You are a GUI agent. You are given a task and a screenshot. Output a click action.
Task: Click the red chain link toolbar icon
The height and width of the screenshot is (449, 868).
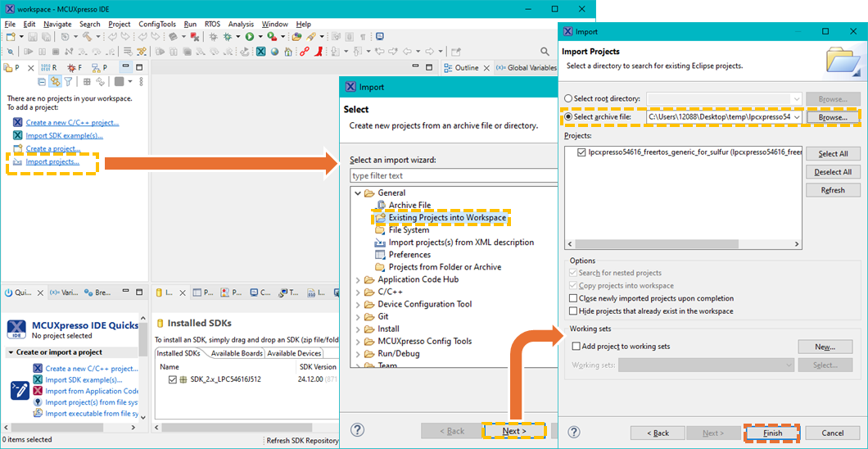click(x=305, y=52)
